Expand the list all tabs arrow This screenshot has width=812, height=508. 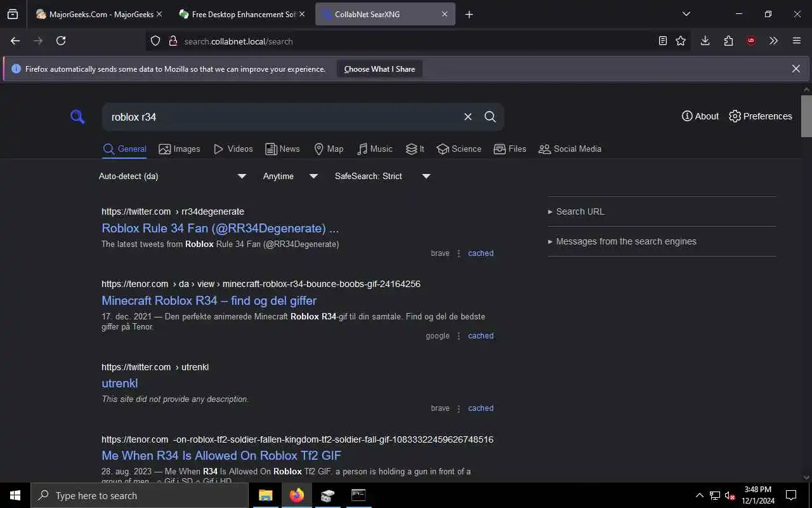pyautogui.click(x=686, y=14)
